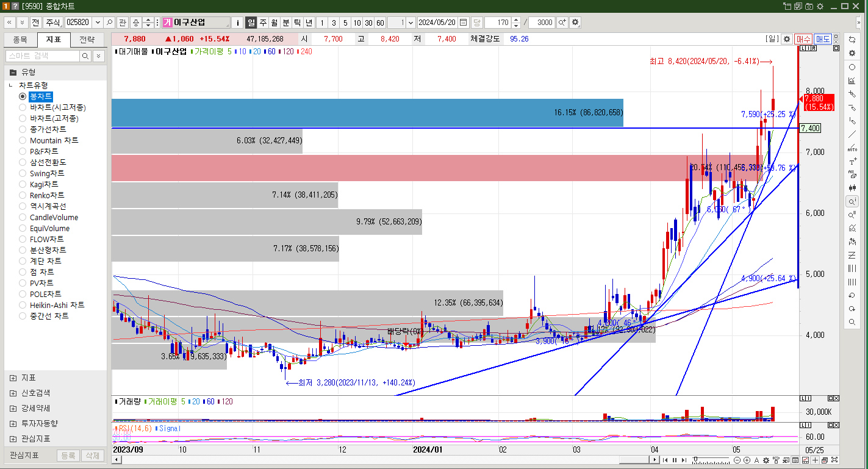Click the letter A icon in bottom bar
Screen dimensions: 868x469
[x=756, y=460]
